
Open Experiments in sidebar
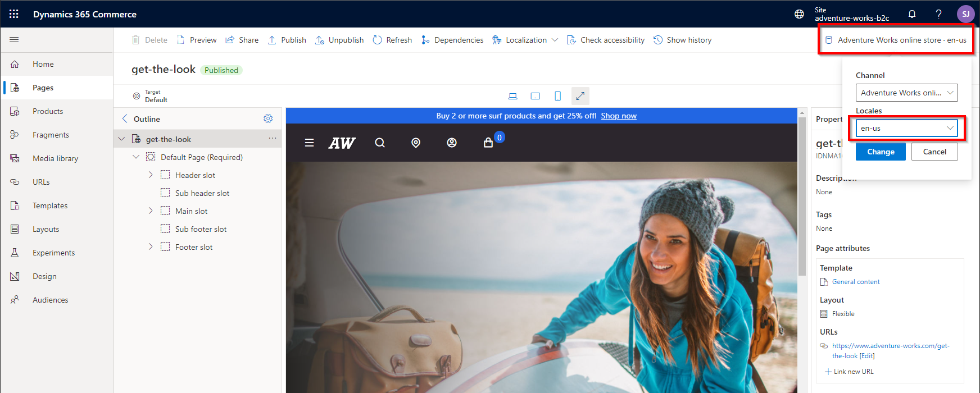point(57,253)
